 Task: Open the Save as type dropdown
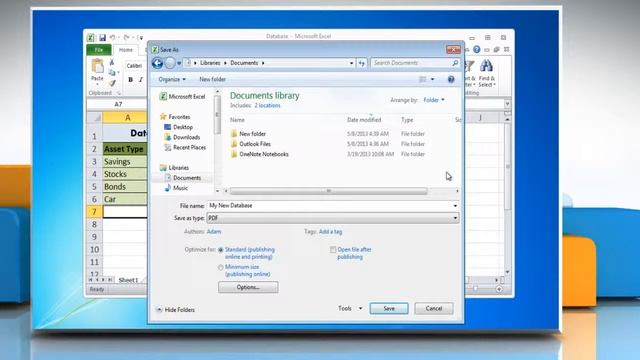pyautogui.click(x=333, y=218)
